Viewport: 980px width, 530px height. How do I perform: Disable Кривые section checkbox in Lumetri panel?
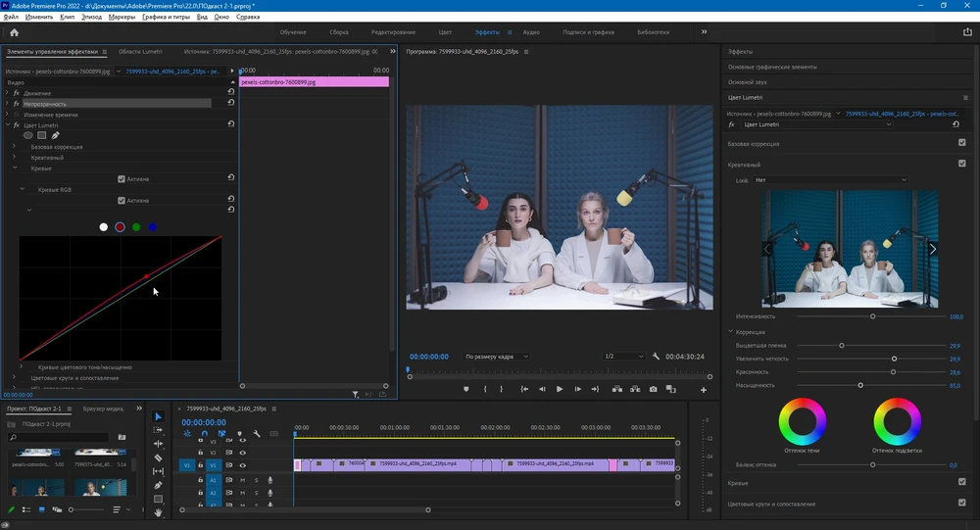click(x=962, y=481)
